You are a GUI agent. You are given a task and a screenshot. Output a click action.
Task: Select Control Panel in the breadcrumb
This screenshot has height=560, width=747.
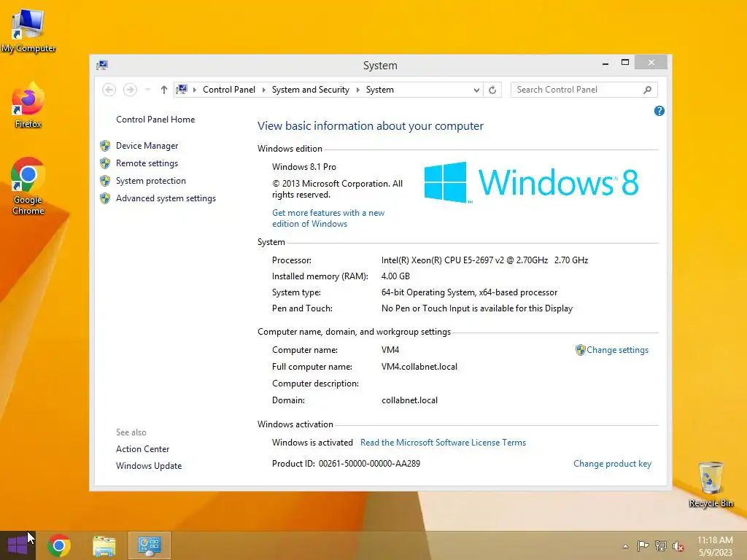pyautogui.click(x=228, y=90)
